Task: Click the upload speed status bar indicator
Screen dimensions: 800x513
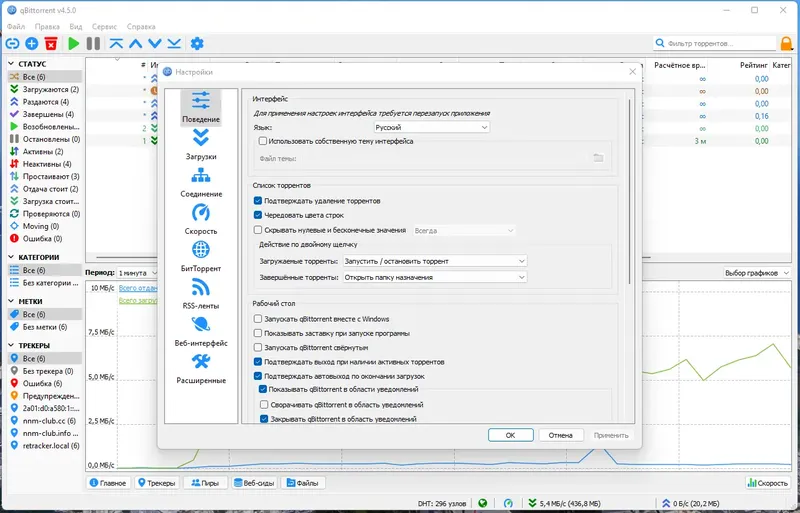Action: (691, 503)
